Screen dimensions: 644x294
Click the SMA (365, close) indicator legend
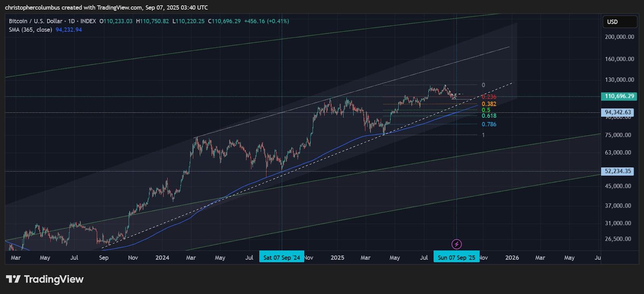[31, 30]
